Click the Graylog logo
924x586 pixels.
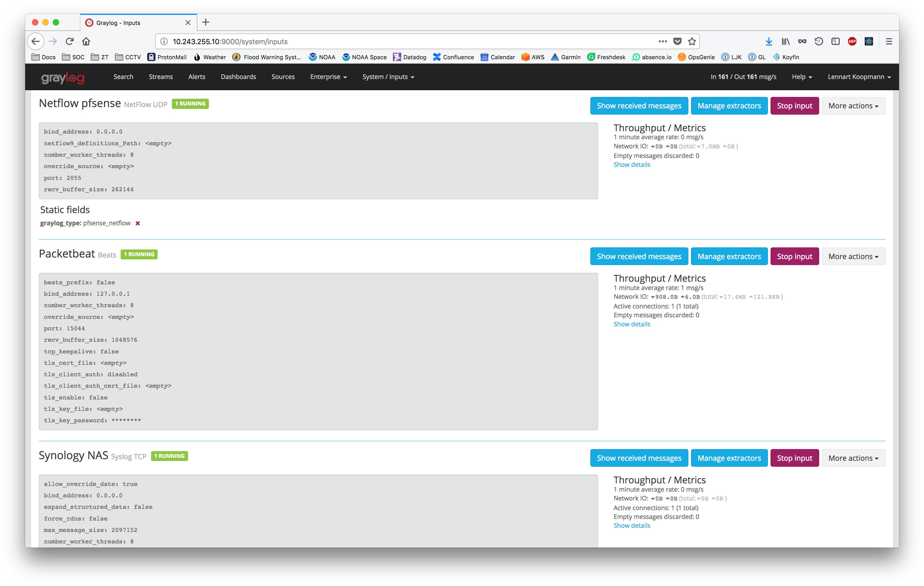(x=63, y=77)
